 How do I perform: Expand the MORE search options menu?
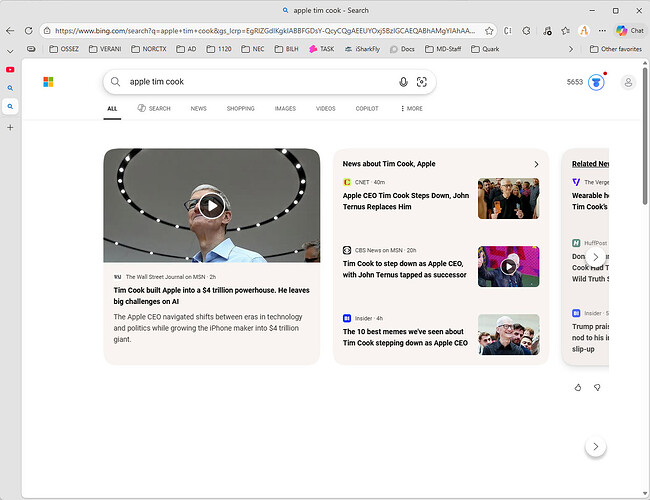[411, 109]
